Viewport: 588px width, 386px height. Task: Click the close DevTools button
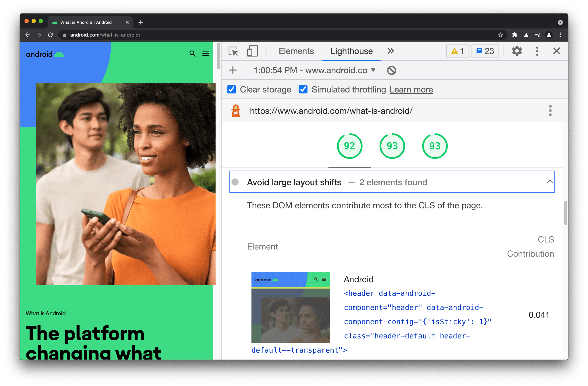557,51
